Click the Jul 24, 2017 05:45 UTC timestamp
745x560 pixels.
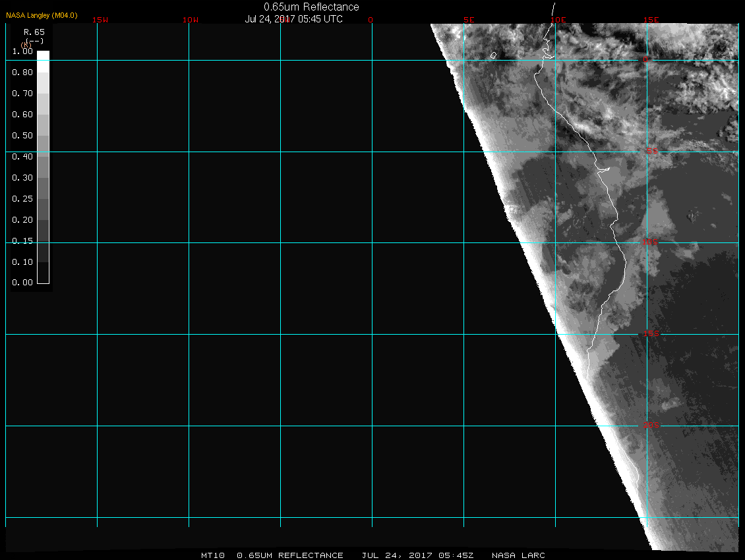coord(294,19)
